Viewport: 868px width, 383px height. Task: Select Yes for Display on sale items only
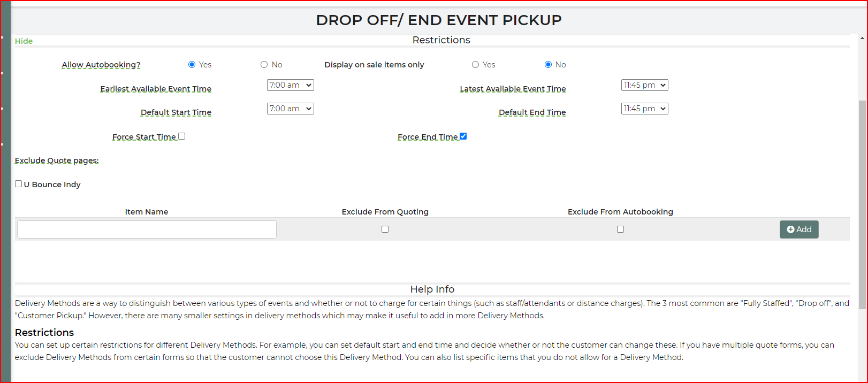click(475, 65)
